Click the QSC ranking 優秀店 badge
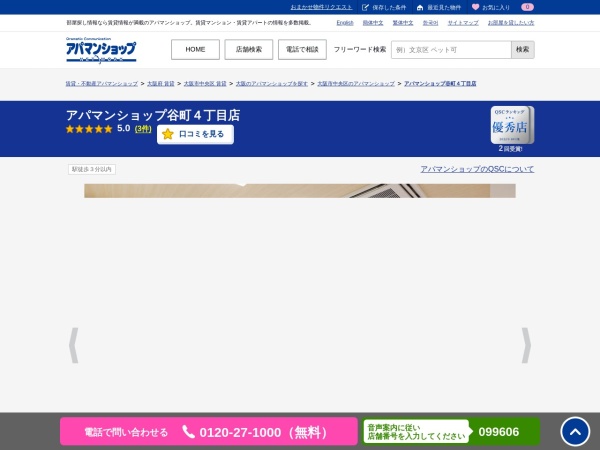Image resolution: width=600 pixels, height=450 pixels. point(512,125)
